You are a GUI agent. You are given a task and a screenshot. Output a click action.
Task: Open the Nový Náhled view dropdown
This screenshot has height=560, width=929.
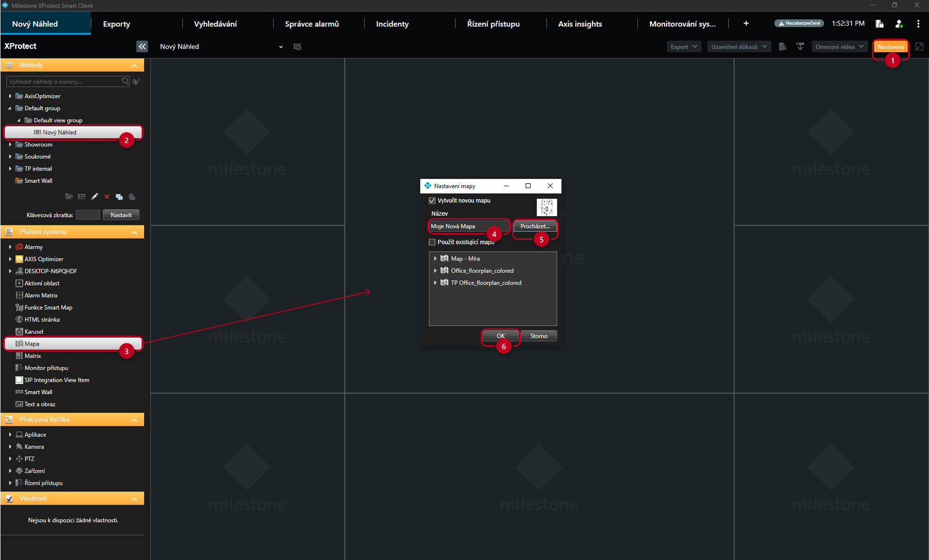pyautogui.click(x=280, y=47)
